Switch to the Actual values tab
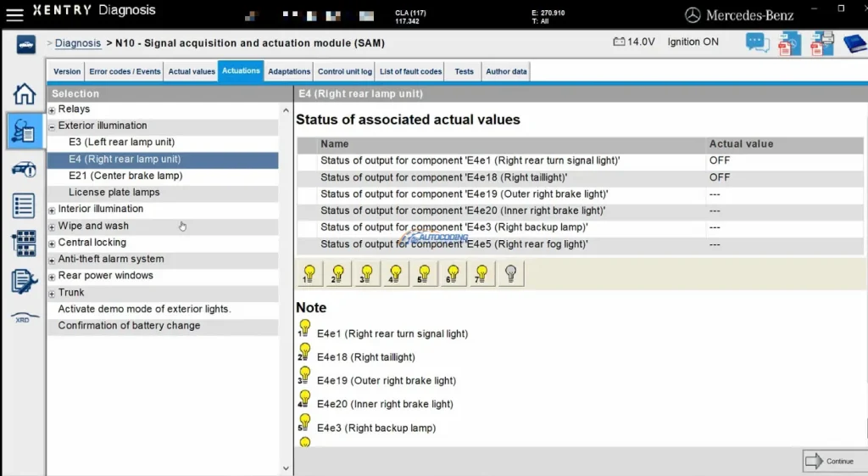Viewport: 868px width, 476px height. coord(192,71)
